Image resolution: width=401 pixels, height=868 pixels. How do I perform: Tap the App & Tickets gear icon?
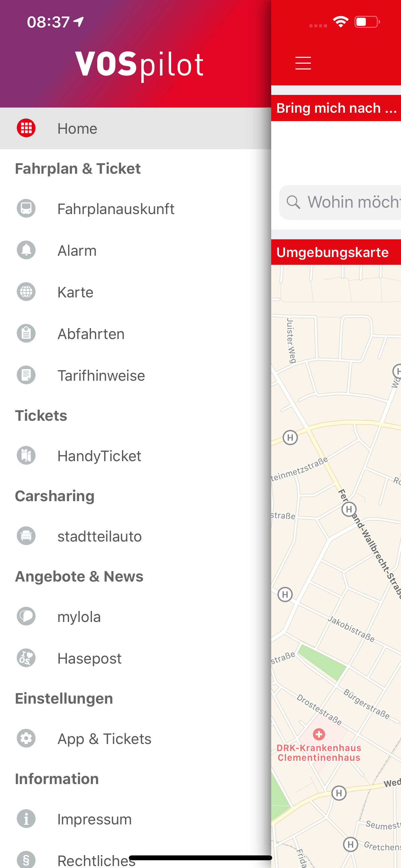coord(26,738)
